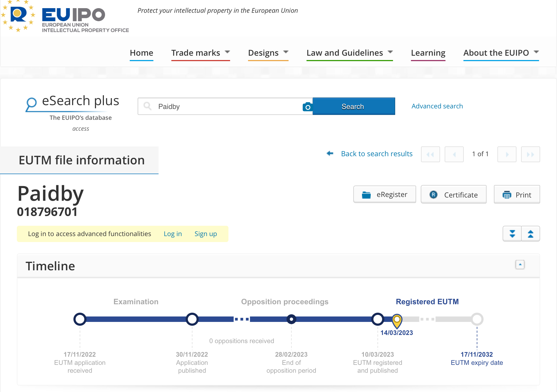Click the magnifier icon in search box
This screenshot has width=557, height=392.
147,106
